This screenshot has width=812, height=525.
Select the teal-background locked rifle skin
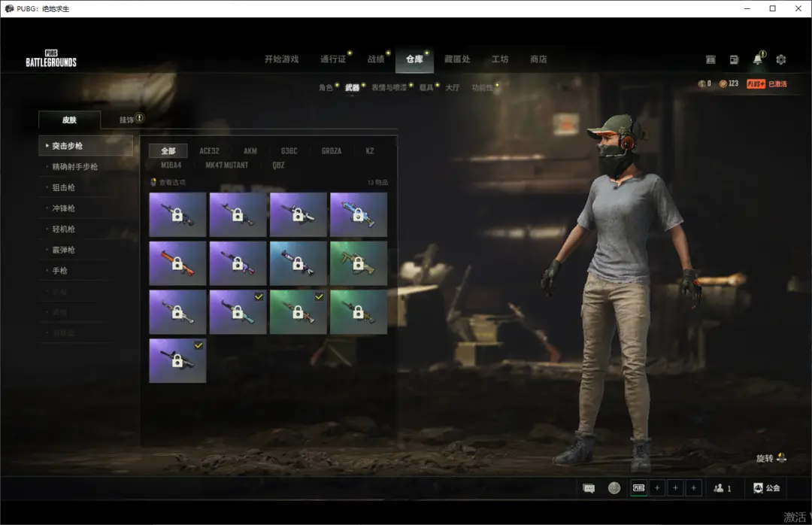298,263
